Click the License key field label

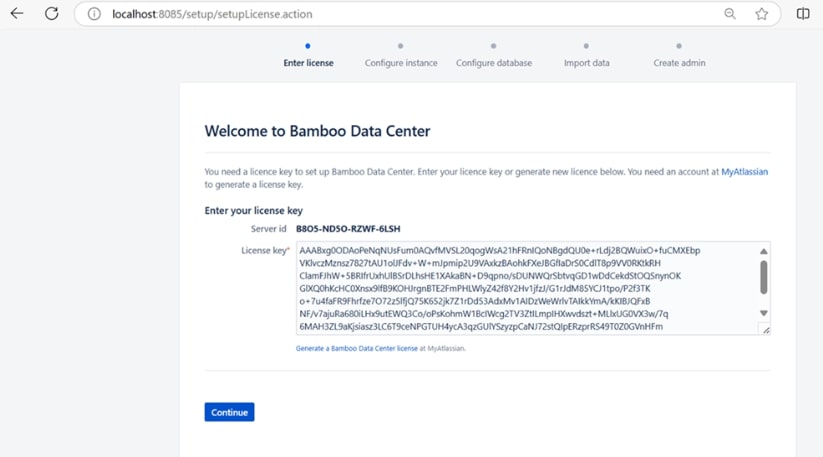tap(265, 250)
